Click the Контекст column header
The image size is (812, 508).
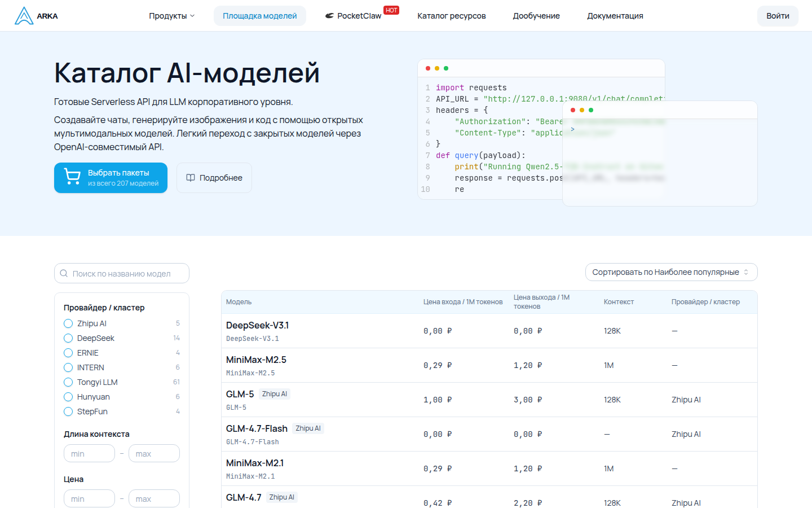pyautogui.click(x=619, y=302)
